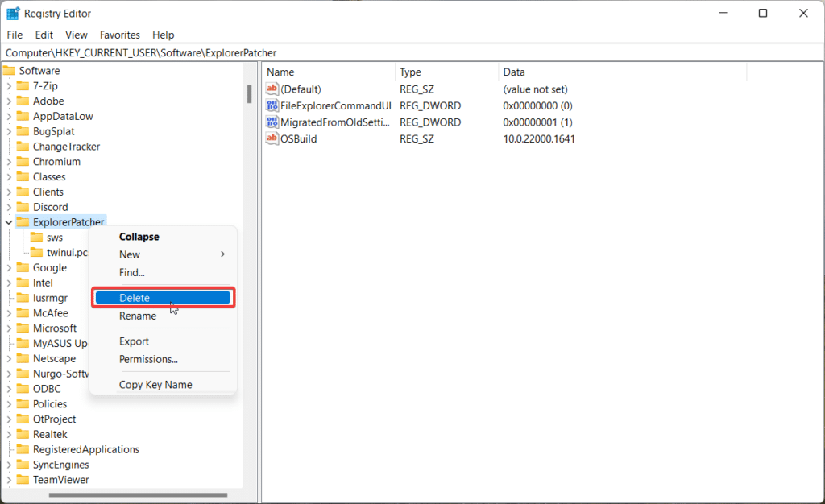Image resolution: width=825 pixels, height=504 pixels.
Task: Open the Favorites menu
Action: pos(119,35)
